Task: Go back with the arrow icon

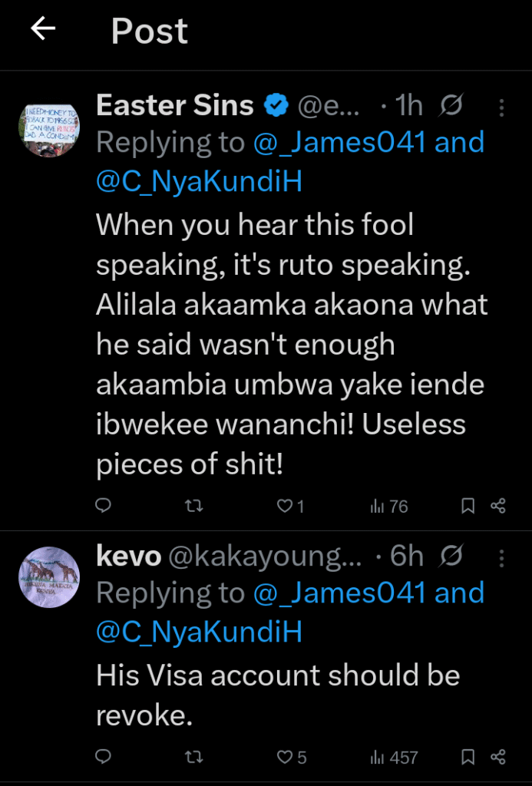Action: coord(43,30)
